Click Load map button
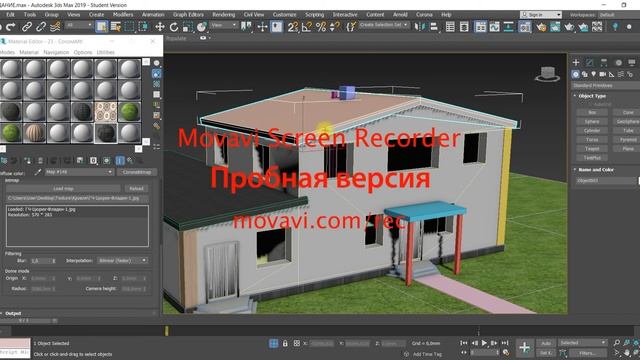The height and width of the screenshot is (360, 640). (x=63, y=189)
